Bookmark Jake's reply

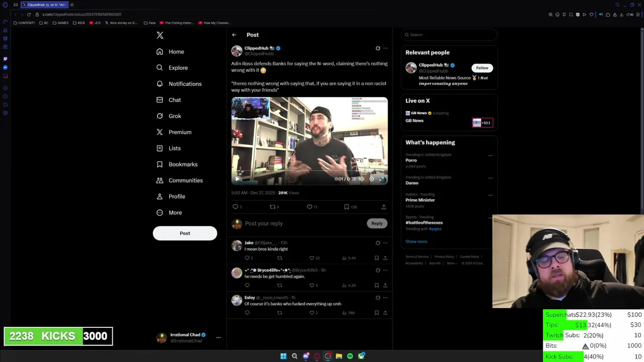pos(376,258)
